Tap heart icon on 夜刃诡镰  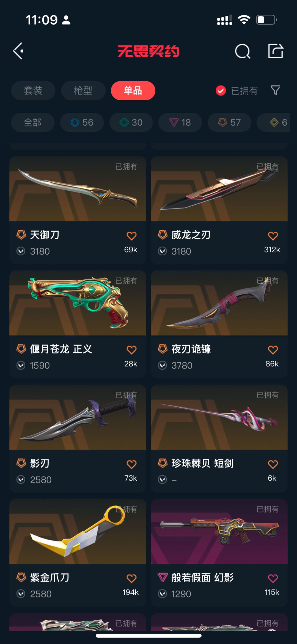click(273, 350)
